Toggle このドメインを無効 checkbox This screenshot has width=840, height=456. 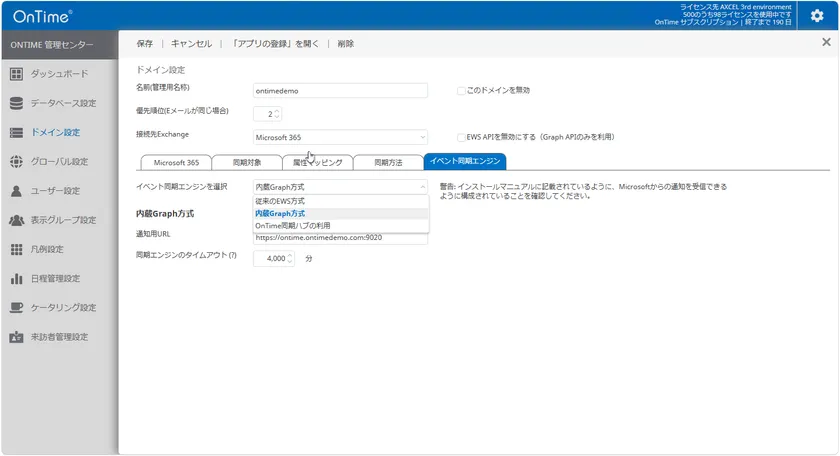tap(461, 91)
